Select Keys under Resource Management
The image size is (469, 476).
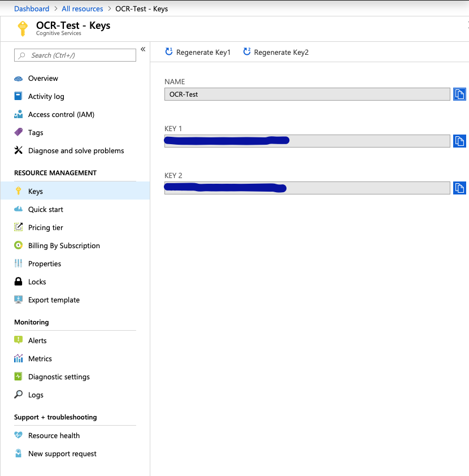click(x=75, y=191)
